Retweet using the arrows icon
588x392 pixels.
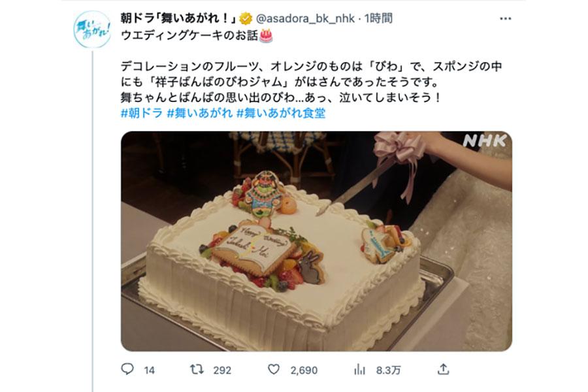click(197, 370)
